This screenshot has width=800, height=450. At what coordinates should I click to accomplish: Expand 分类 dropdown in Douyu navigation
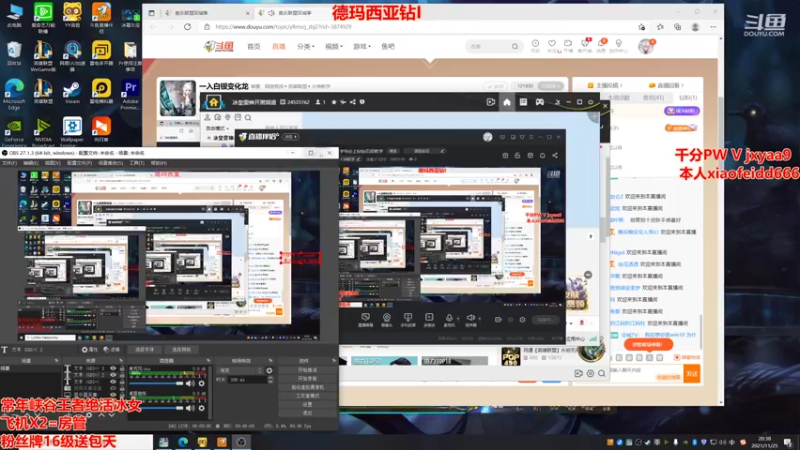click(305, 46)
